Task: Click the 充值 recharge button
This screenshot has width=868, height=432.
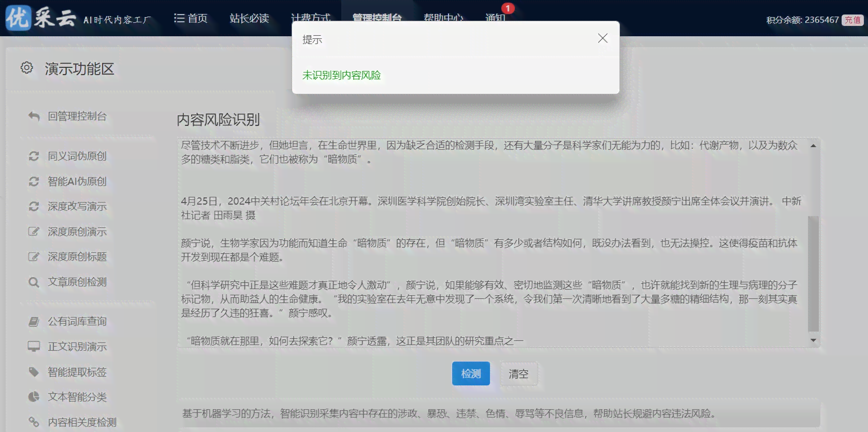Action: coord(852,20)
